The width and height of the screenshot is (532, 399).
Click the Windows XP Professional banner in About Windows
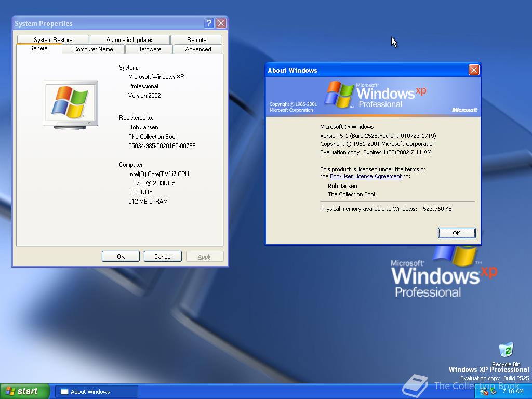point(373,97)
